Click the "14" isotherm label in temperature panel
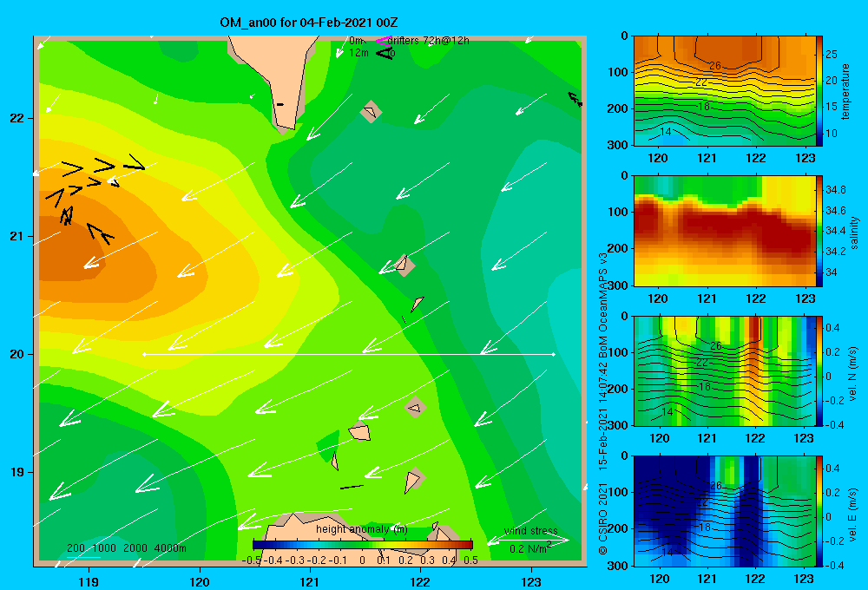The width and height of the screenshot is (868, 590). coord(666,132)
